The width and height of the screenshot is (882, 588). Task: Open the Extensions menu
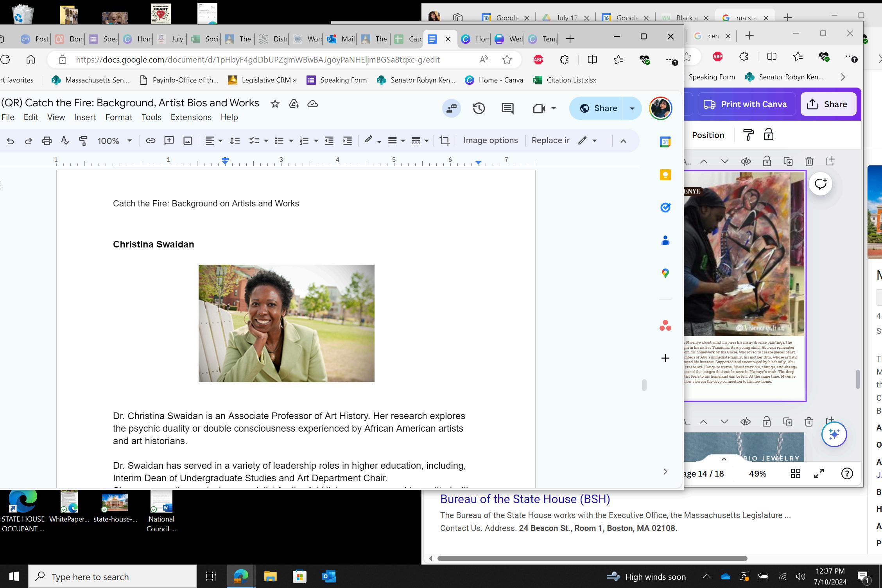pos(191,117)
